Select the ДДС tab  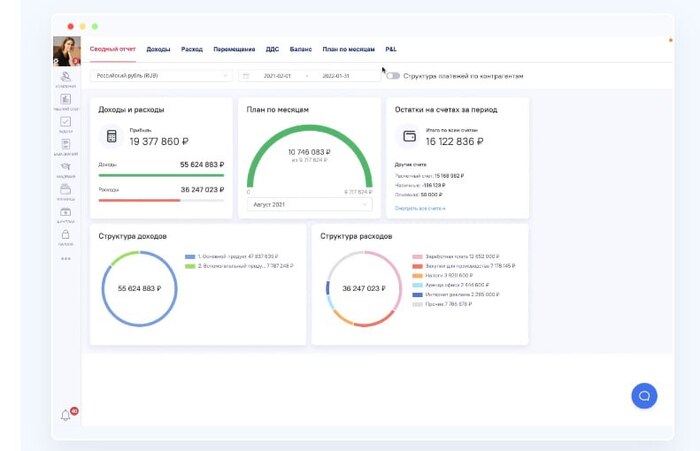tap(272, 48)
